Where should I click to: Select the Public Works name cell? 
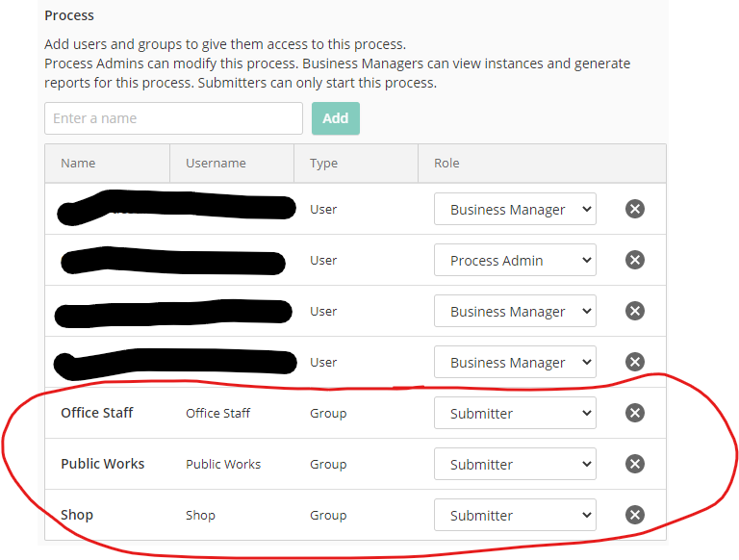(x=103, y=464)
